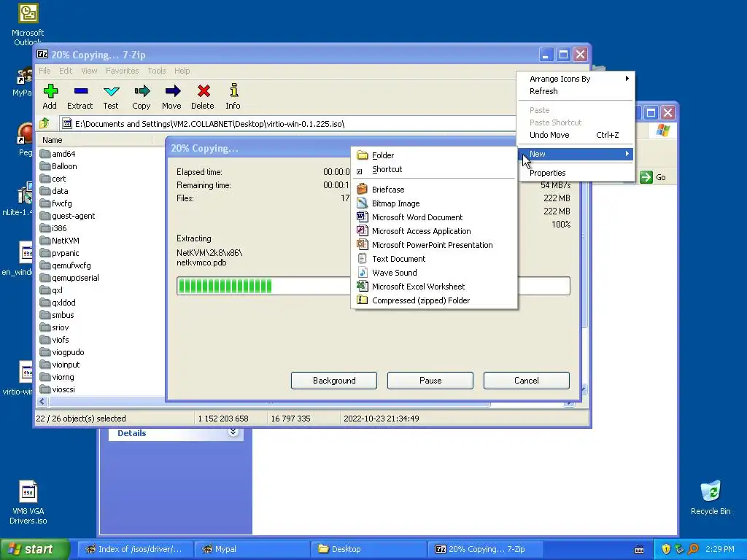Click the Delete toolbar icon
The image size is (747, 560).
[x=203, y=97]
